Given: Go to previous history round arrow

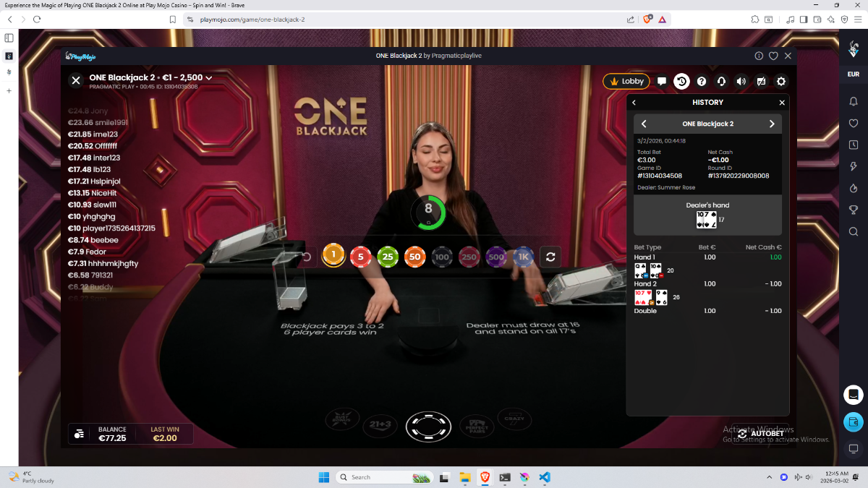Looking at the screenshot, I should pos(644,124).
